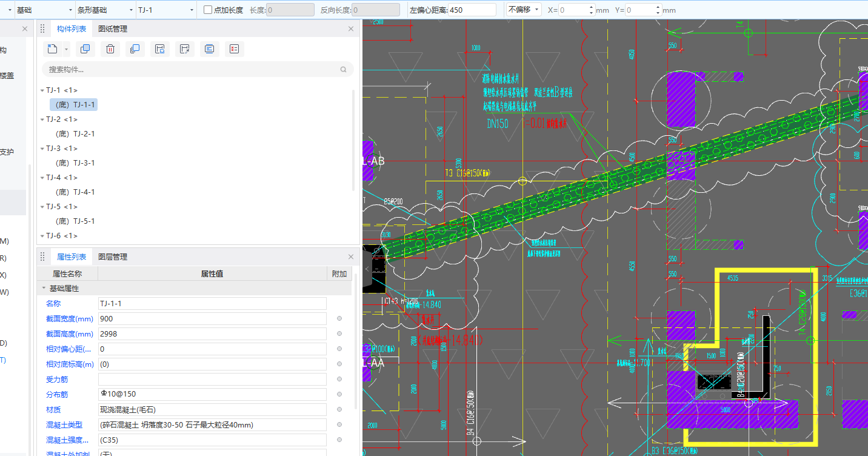Collapse the TJ-1 tree node

[x=42, y=90]
